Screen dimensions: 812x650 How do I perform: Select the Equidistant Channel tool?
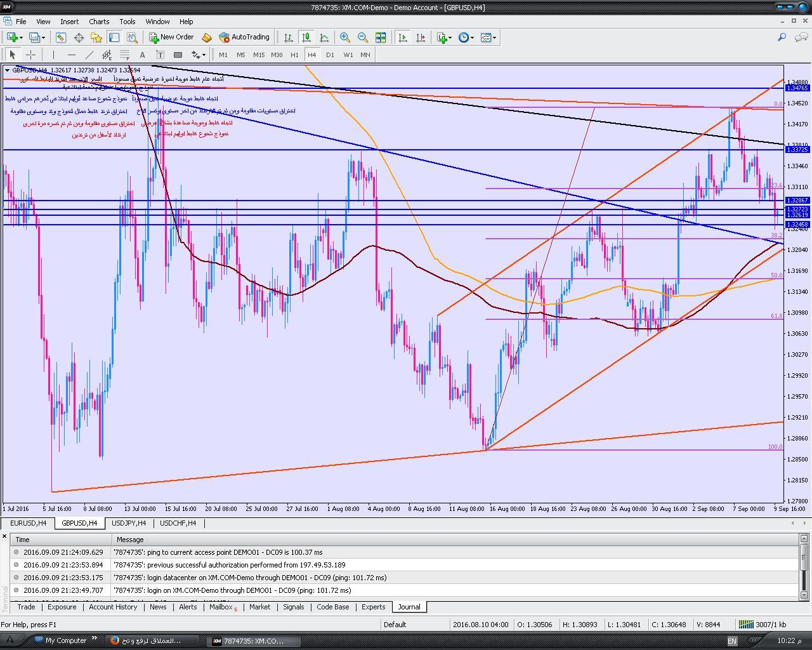[107, 55]
